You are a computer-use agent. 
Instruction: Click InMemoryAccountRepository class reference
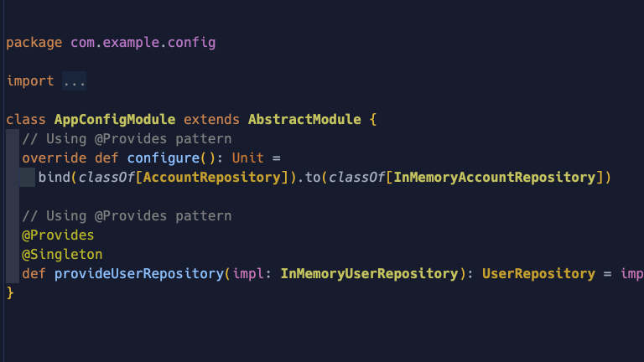tap(495, 178)
